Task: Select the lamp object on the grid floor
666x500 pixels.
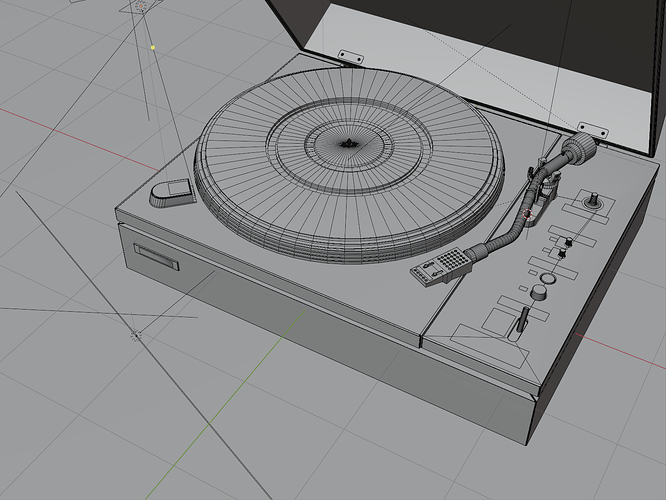Action: (135, 336)
